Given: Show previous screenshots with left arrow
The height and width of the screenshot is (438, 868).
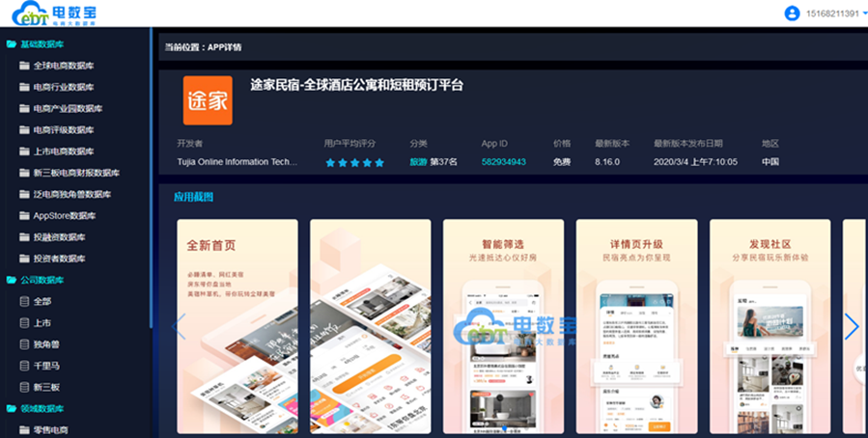Looking at the screenshot, I should click(x=179, y=327).
